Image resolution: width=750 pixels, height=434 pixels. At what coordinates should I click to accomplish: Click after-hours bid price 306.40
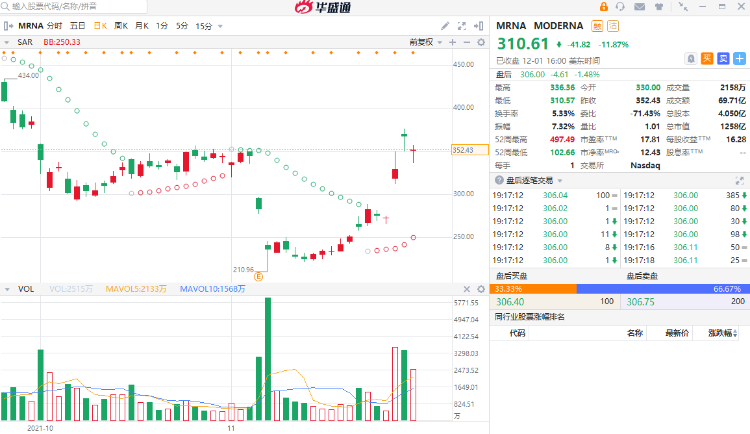tap(510, 302)
